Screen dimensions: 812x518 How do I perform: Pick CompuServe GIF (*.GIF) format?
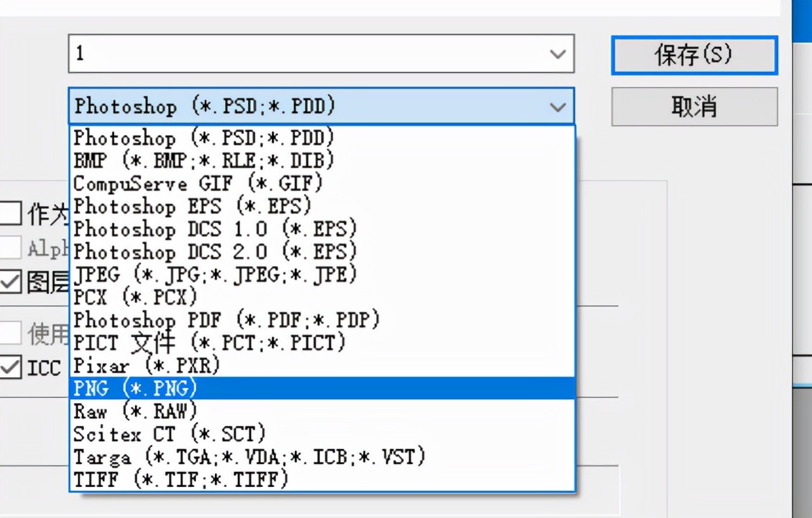(322, 183)
